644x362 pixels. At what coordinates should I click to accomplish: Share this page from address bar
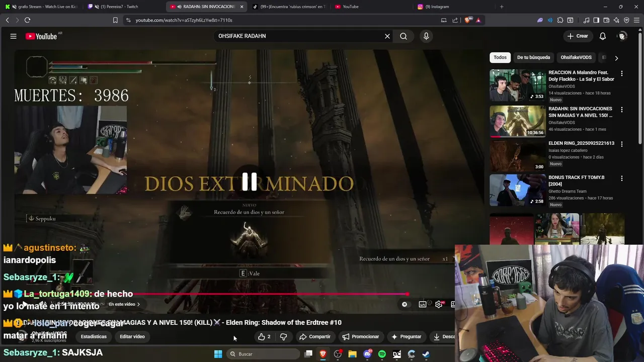pos(455,20)
